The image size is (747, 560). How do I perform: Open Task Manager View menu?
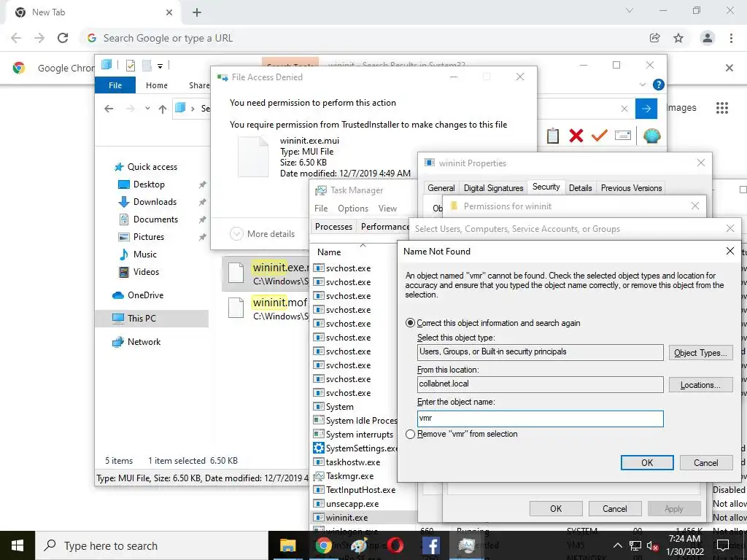[x=387, y=209]
